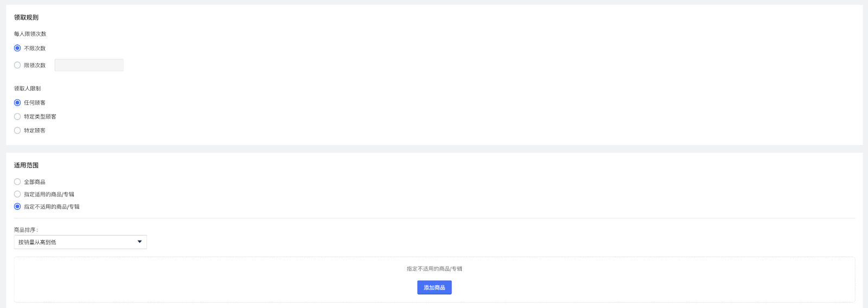Click the dropdown arrow of 商品排序 selector
Image resolution: width=868 pixels, height=308 pixels.
pyautogui.click(x=139, y=242)
